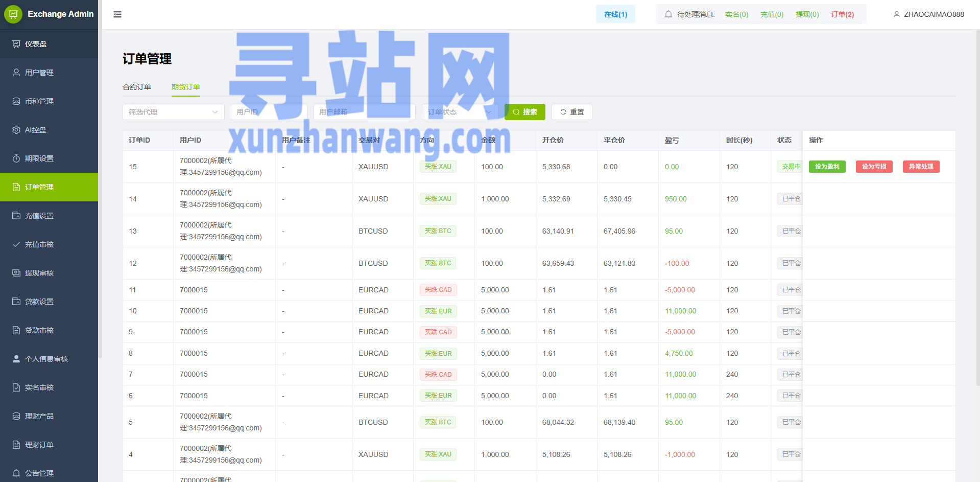The image size is (980, 482).
Task: Click the user avatar icon beside ZHAOCAIMAO888
Action: click(x=896, y=14)
